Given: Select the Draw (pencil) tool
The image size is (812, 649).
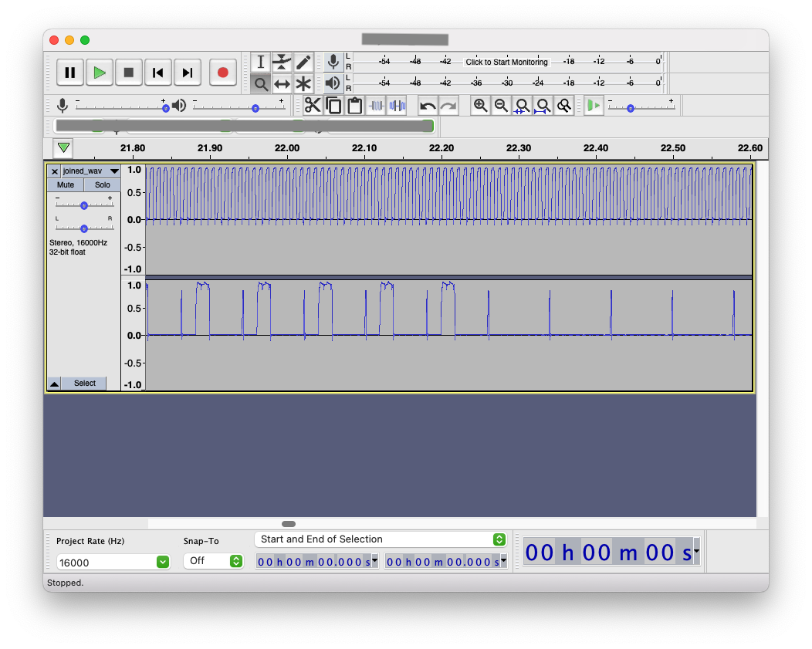Looking at the screenshot, I should (x=303, y=62).
